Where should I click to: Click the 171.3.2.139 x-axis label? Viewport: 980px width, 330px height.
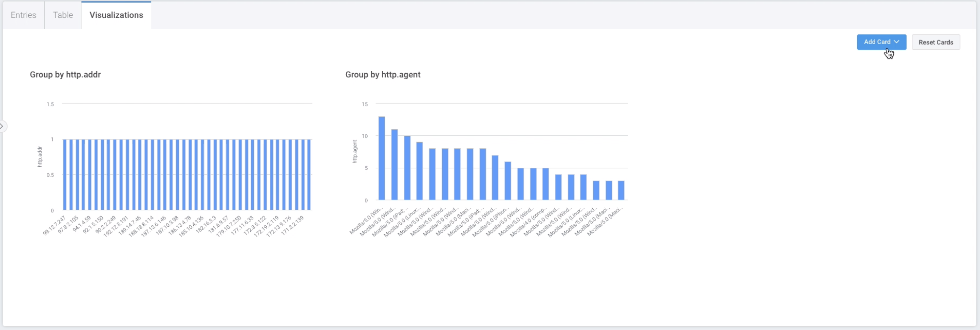click(292, 226)
